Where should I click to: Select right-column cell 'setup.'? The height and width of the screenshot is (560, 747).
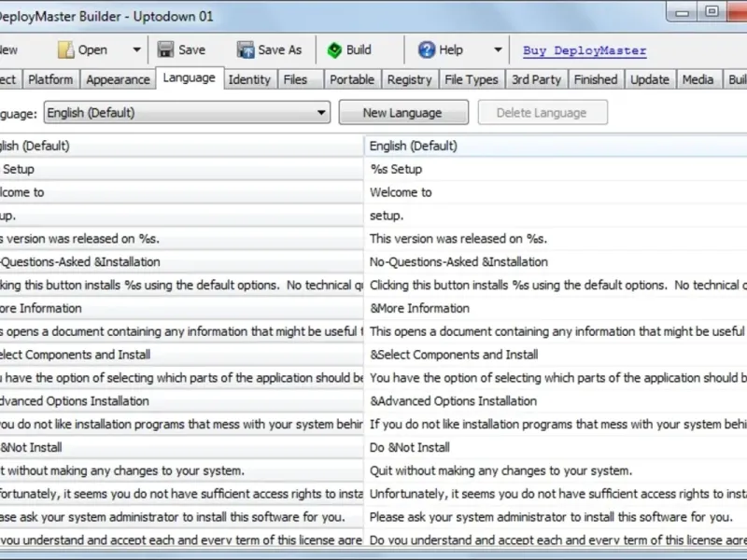[x=556, y=216]
